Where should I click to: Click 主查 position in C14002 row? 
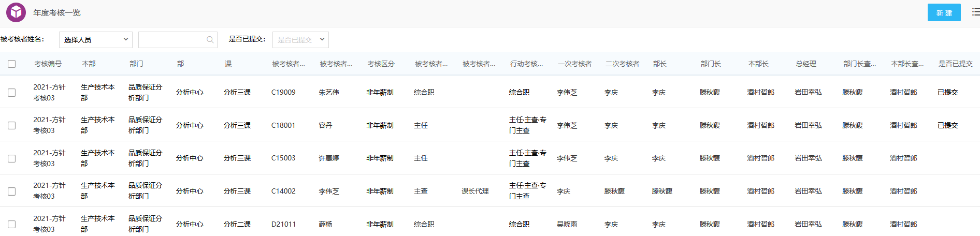[421, 191]
